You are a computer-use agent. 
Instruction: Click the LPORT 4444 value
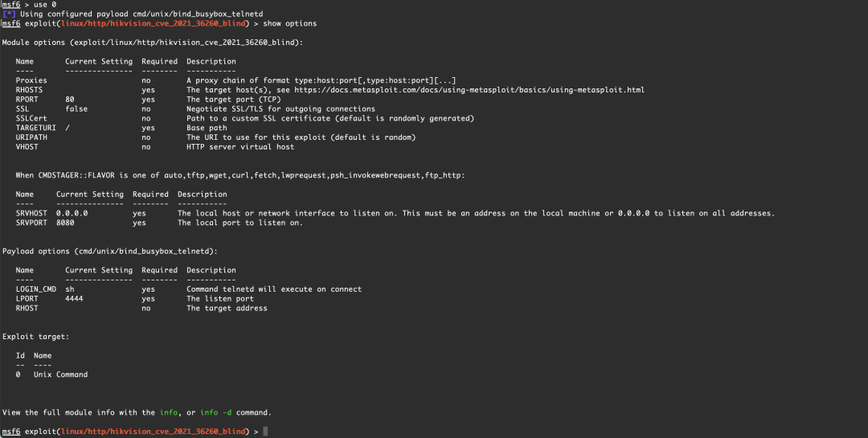click(x=74, y=298)
